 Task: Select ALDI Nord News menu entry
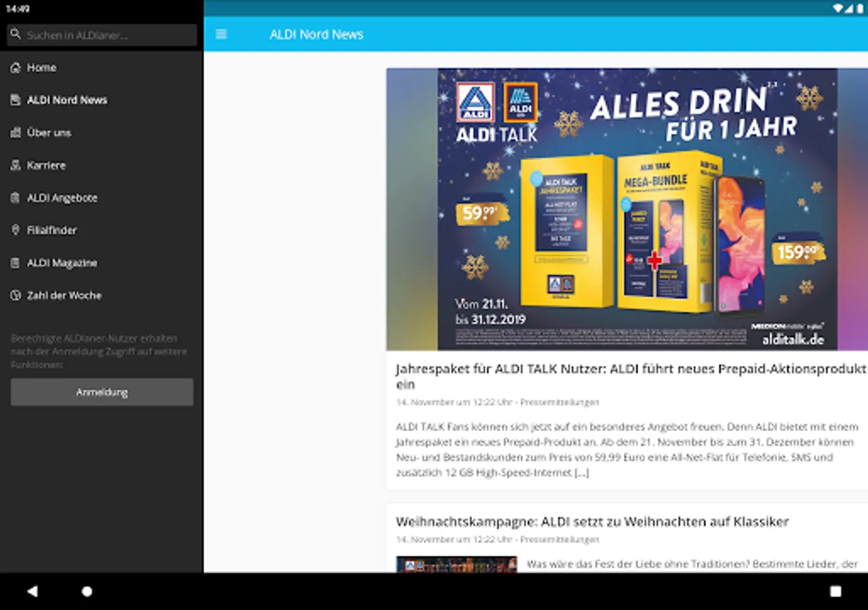click(102, 100)
